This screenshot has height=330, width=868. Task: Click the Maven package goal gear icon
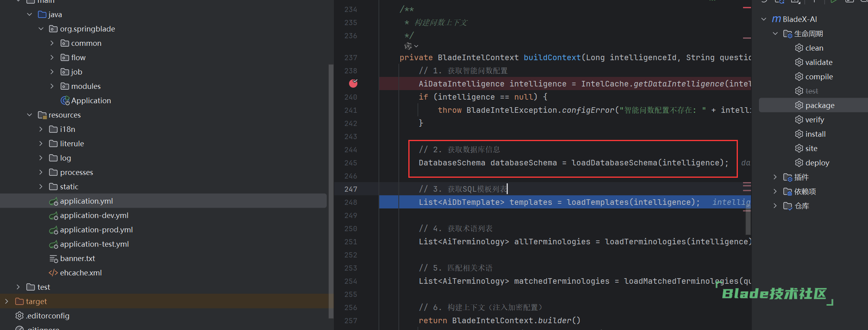[799, 105]
